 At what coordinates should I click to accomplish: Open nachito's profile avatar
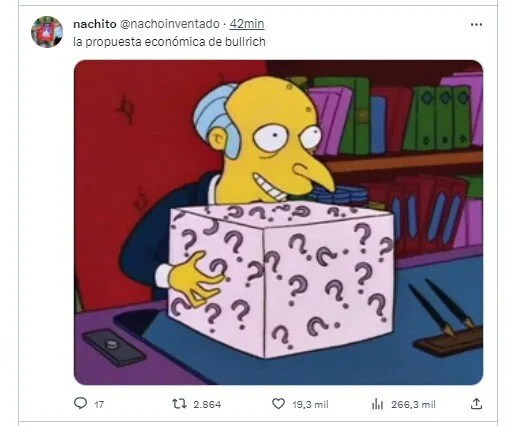point(47,32)
